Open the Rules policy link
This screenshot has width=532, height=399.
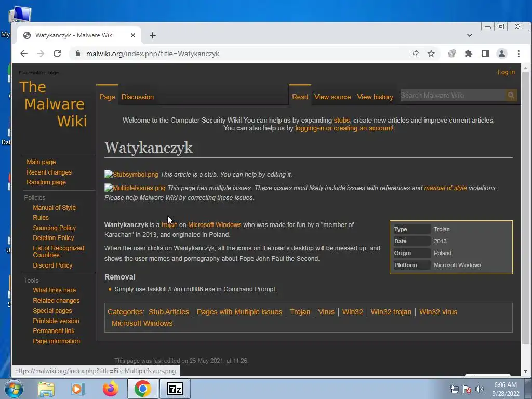coord(41,218)
